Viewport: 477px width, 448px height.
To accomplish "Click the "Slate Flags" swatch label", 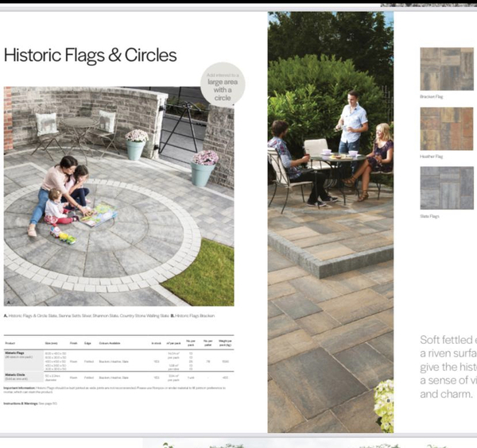I will (429, 216).
